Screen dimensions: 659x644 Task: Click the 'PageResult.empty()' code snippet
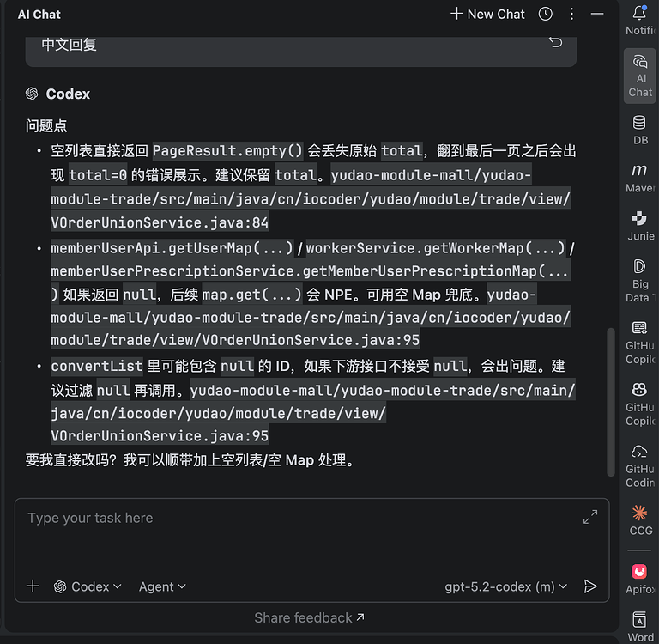click(227, 150)
